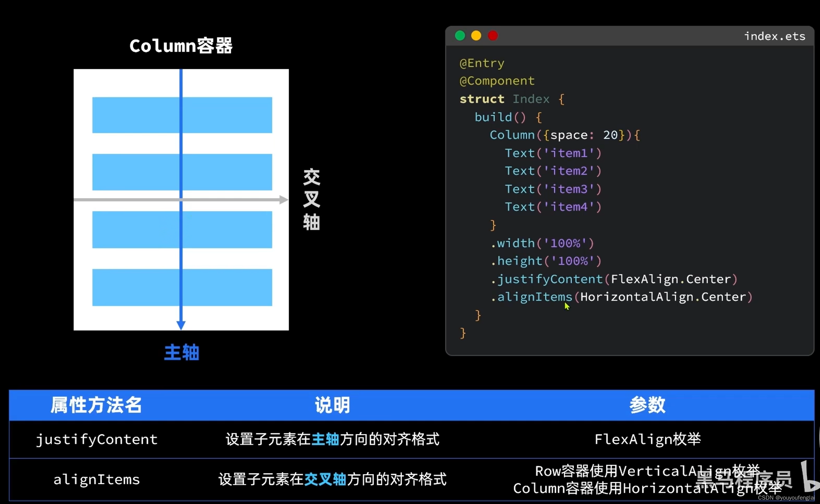Click the '交叉轴' vertical label
Viewport: 820px width, 504px height.
click(311, 199)
